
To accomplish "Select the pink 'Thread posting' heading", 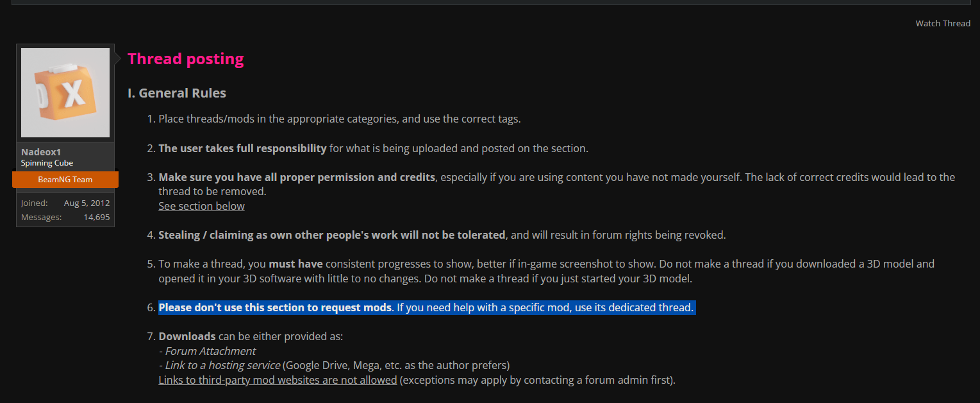I will [186, 59].
